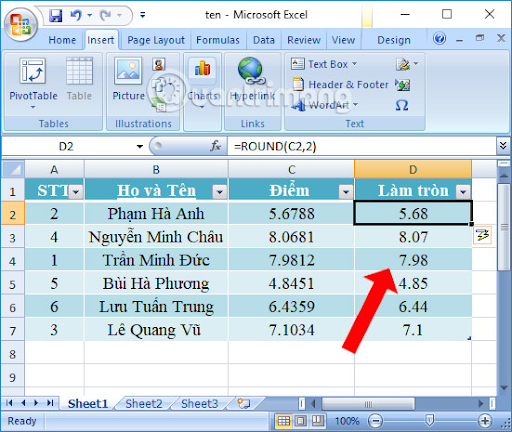
Task: Insert a Hyperlink
Action: [x=252, y=79]
